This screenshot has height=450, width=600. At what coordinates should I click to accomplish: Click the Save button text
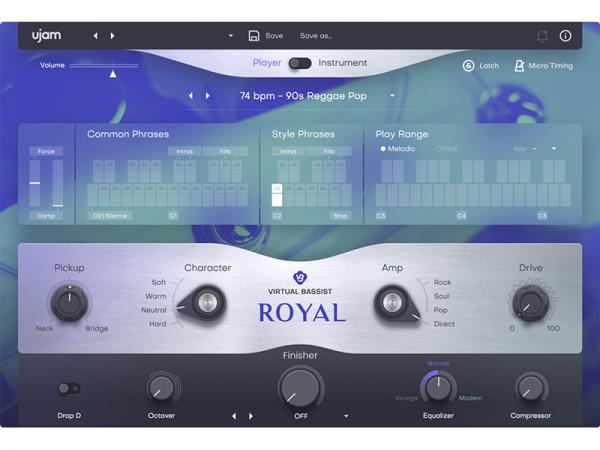[274, 36]
